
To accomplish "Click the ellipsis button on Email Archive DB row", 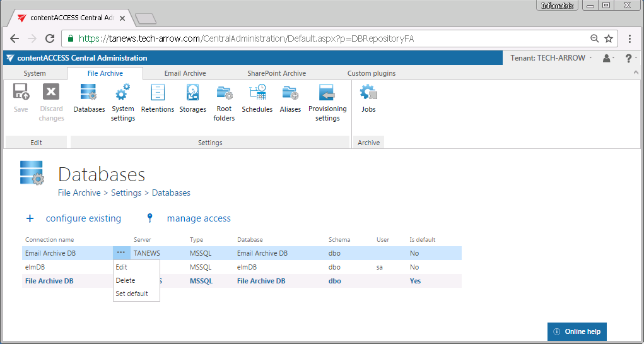I will point(121,252).
